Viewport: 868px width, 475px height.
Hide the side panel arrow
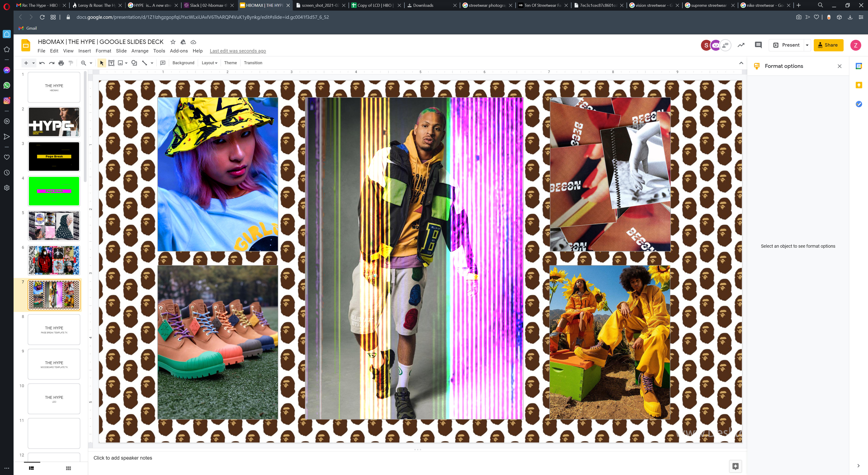click(x=858, y=465)
